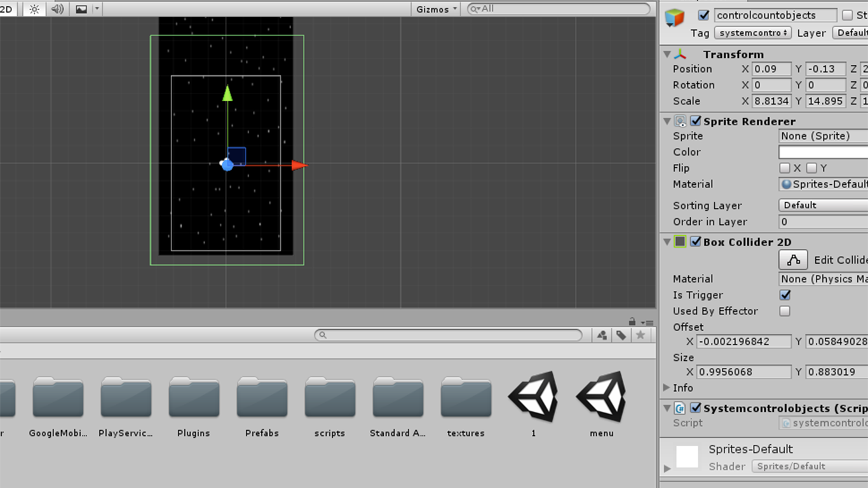Screen dimensions: 868x488
Task: Edit the controlcountobjects name field
Action: 775,15
